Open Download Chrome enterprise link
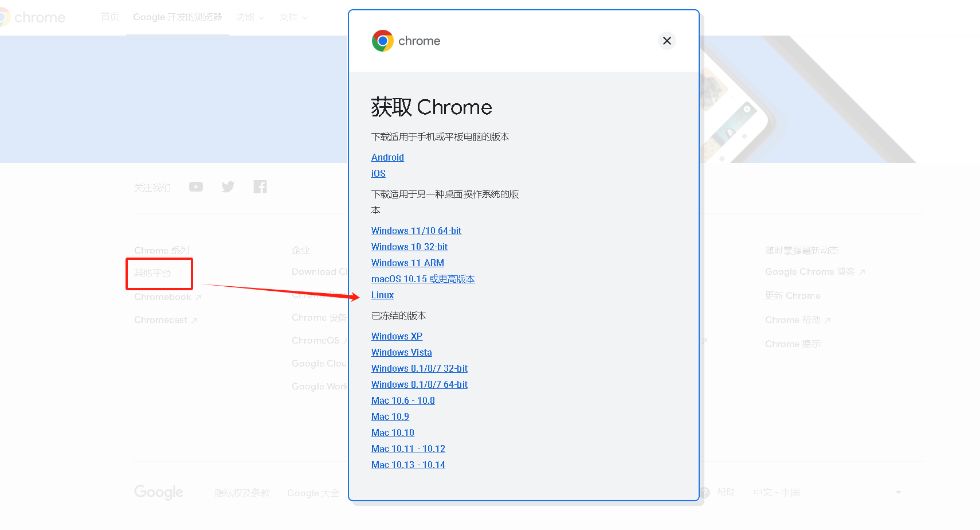Viewport: 980px width, 530px height. (320, 272)
